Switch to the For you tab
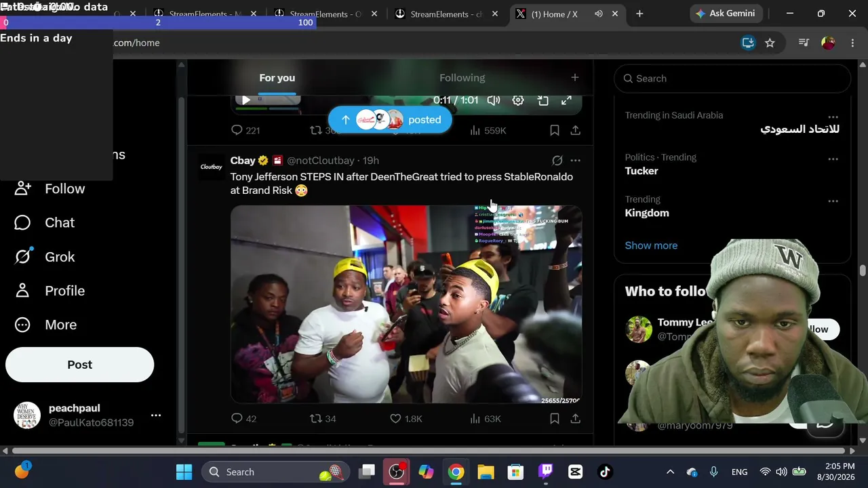Screen dimensions: 868x488 pyautogui.click(x=277, y=78)
